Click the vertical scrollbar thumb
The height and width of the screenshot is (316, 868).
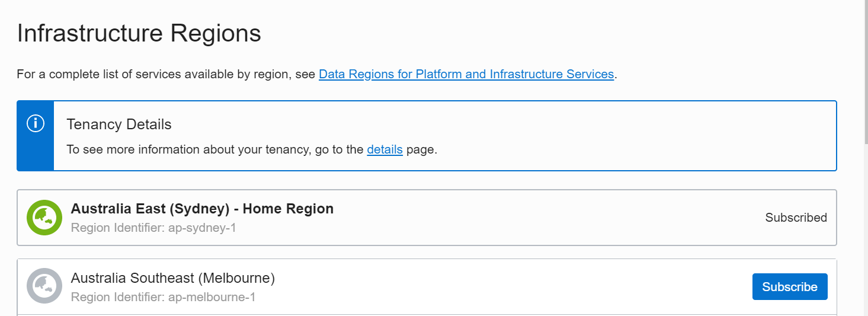(865, 71)
